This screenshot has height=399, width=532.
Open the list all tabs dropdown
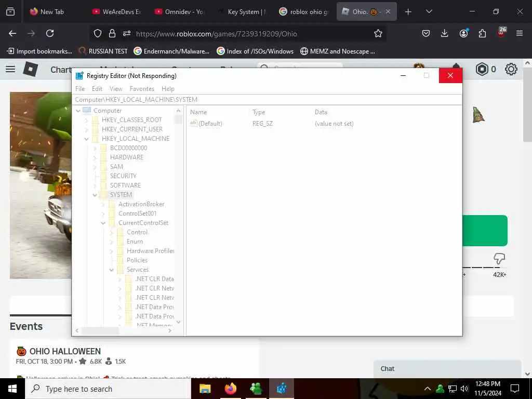coord(429,11)
